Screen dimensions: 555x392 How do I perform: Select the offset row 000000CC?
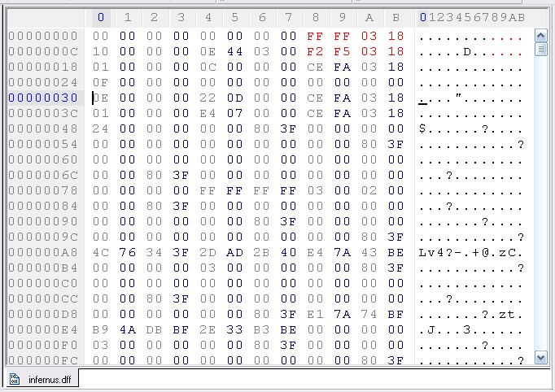point(43,298)
